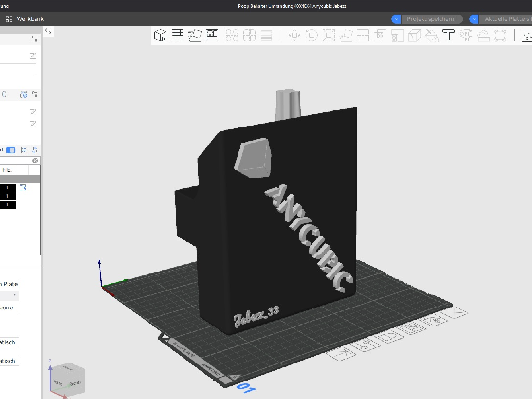Click the plate arrange icon

click(x=412, y=328)
